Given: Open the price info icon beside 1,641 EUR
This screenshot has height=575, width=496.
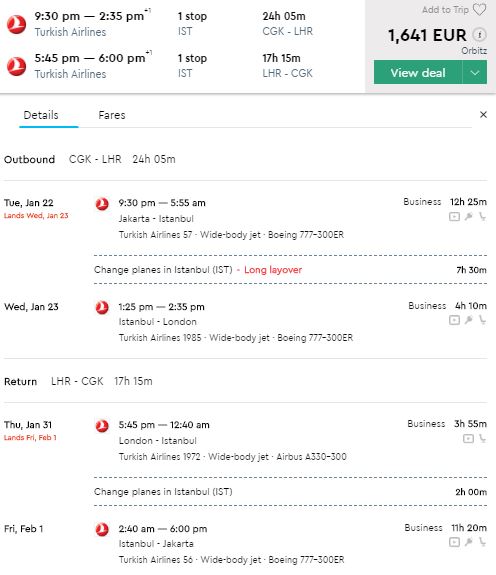Looking at the screenshot, I should pyautogui.click(x=479, y=35).
